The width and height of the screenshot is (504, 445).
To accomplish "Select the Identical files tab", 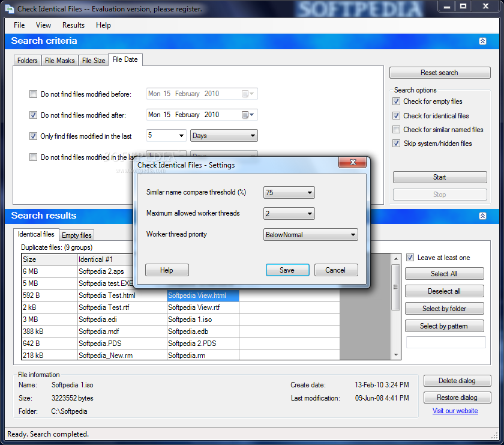I will tap(36, 234).
